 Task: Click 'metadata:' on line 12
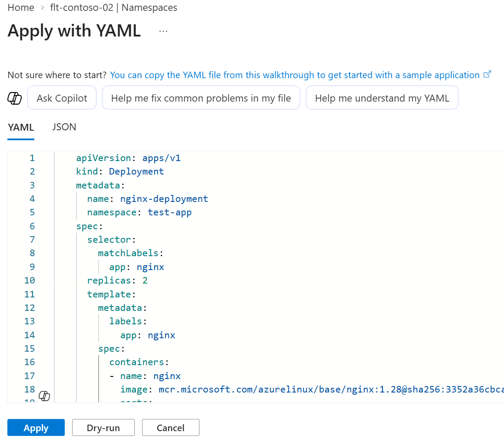click(x=123, y=308)
